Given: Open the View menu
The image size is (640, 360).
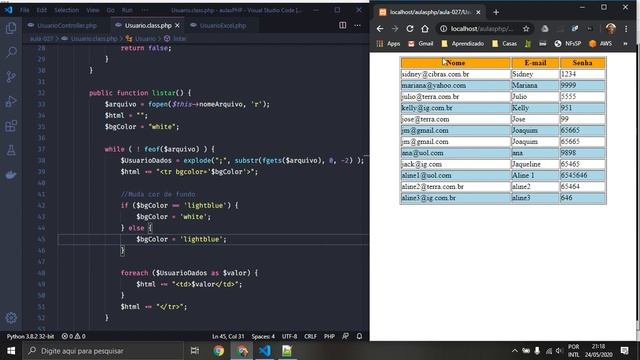Looking at the screenshot, I should pos(93,10).
